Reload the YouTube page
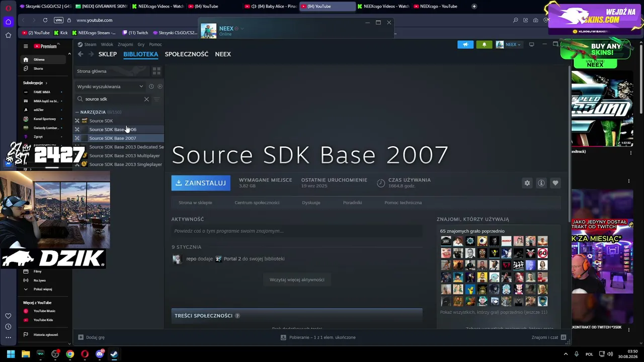The height and width of the screenshot is (362, 644). tap(45, 20)
